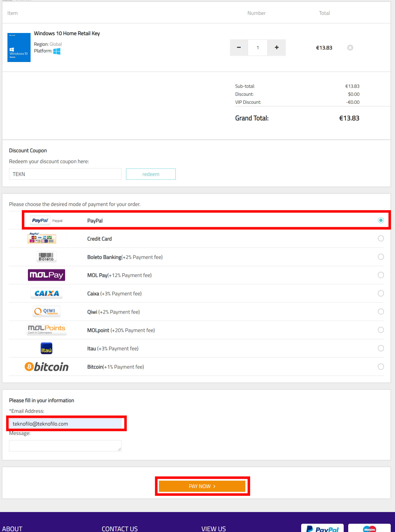The image size is (395, 532).
Task: Click Bitcoin(+1% Payment fee) label
Action: click(116, 367)
